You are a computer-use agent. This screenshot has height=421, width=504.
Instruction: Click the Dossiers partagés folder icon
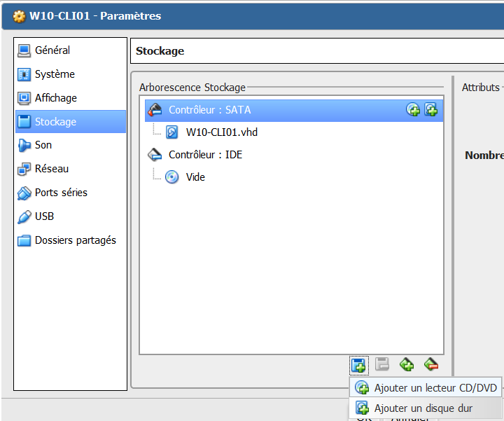[x=24, y=240]
